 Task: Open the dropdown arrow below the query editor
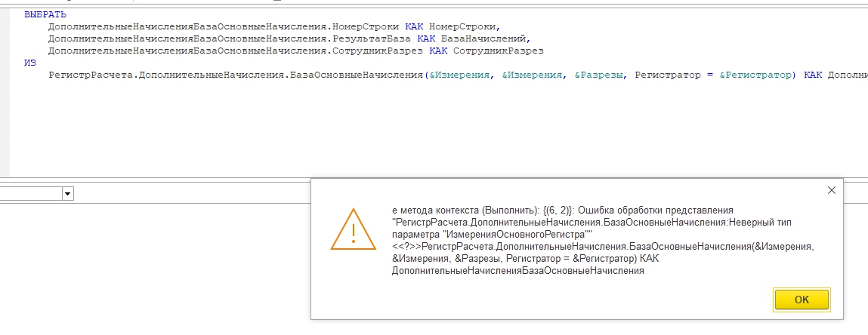pos(68,194)
